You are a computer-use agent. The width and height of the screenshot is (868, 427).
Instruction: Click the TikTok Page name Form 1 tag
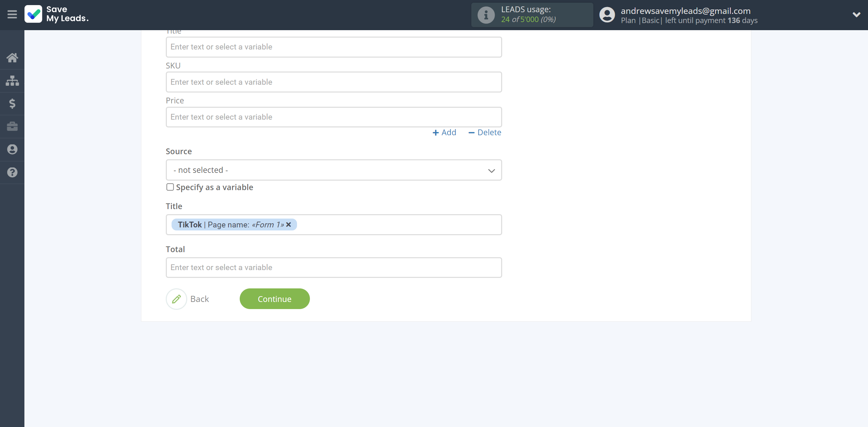[x=234, y=224]
